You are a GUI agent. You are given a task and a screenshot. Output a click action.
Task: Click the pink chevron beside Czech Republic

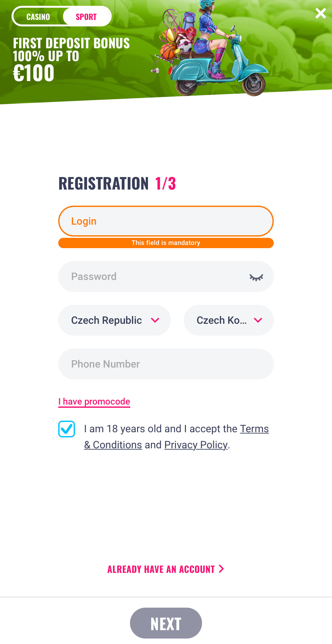click(155, 320)
